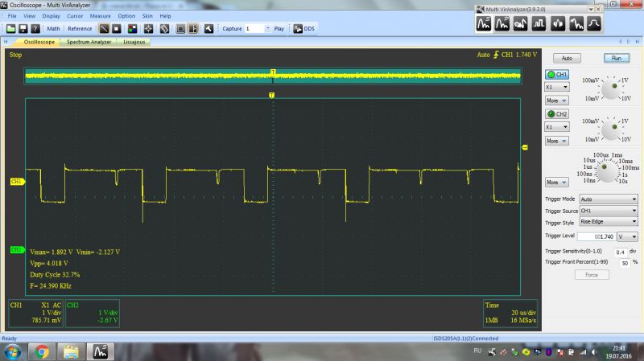Click the timebase knob
644x361 pixels.
[x=607, y=171]
